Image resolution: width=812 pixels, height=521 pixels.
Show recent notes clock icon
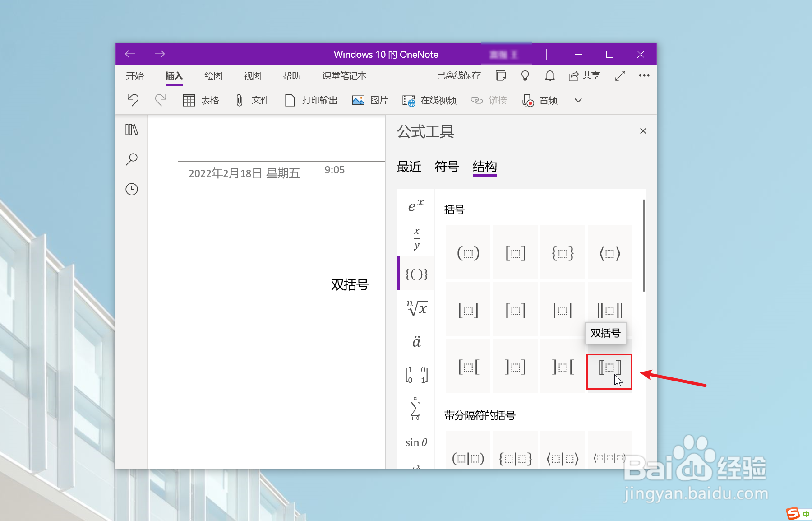[132, 189]
